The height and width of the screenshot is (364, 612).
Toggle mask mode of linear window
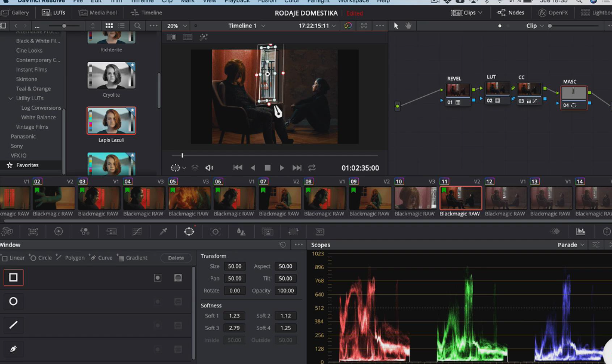click(178, 278)
